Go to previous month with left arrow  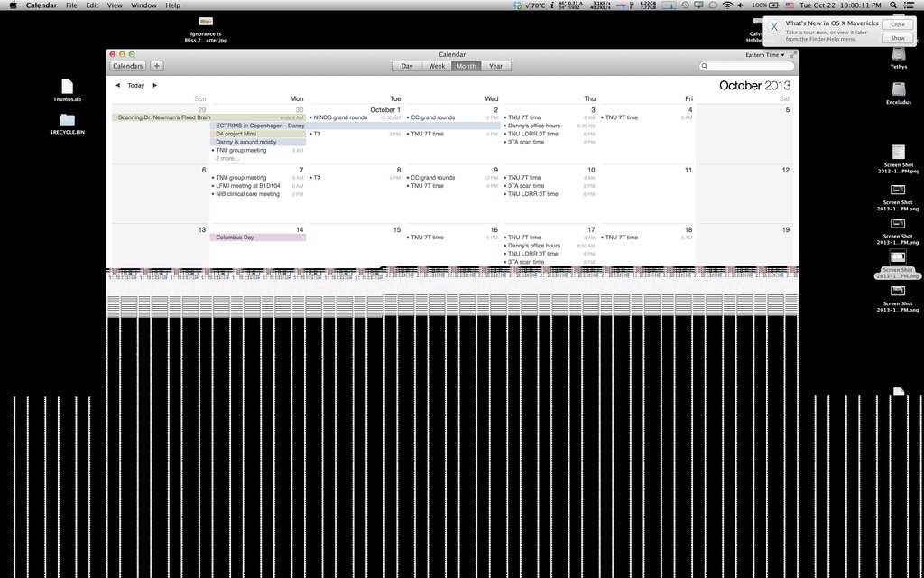point(117,86)
